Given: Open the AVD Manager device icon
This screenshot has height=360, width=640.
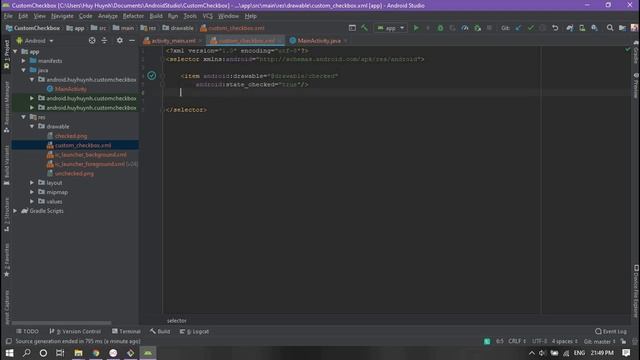Looking at the screenshot, I should click(582, 28).
